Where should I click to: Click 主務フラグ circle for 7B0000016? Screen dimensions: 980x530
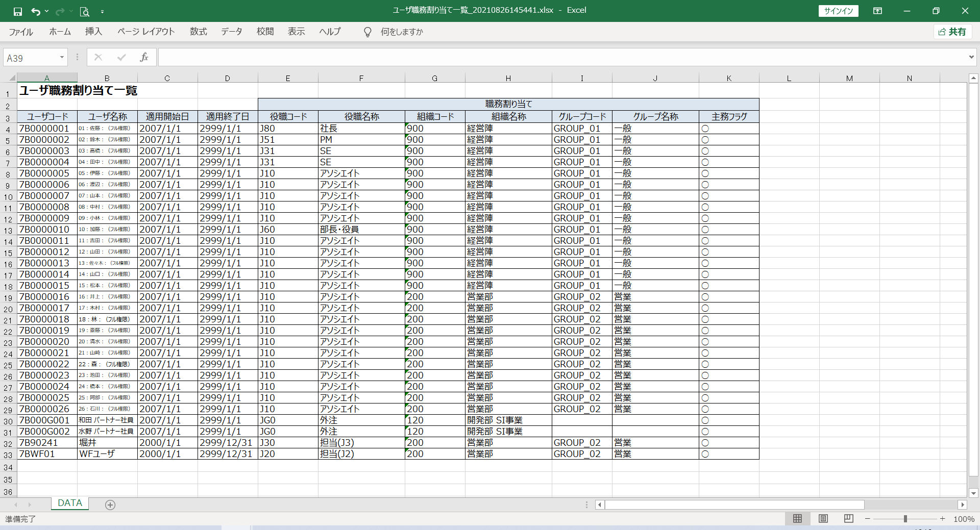705,297
